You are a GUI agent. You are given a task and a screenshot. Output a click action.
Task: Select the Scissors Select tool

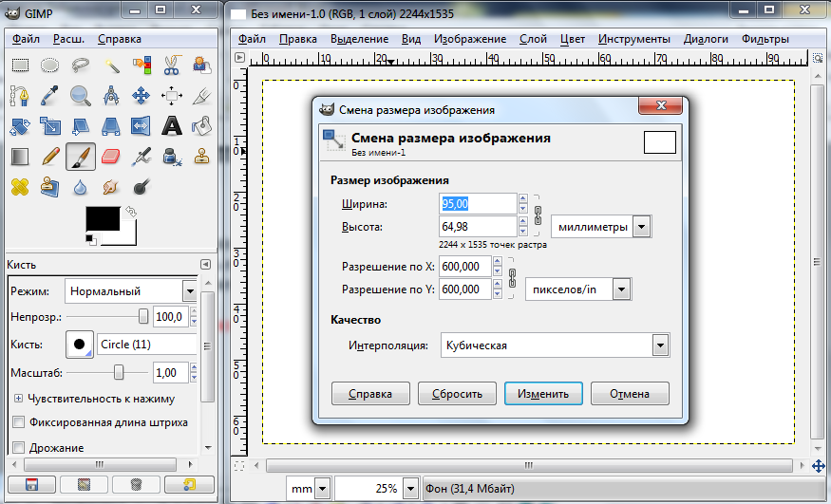[172, 65]
